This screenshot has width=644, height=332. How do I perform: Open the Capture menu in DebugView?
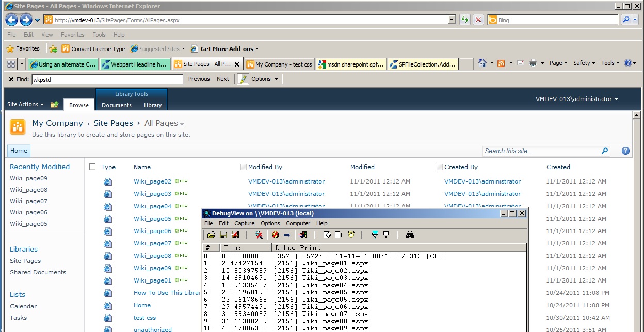(x=244, y=223)
